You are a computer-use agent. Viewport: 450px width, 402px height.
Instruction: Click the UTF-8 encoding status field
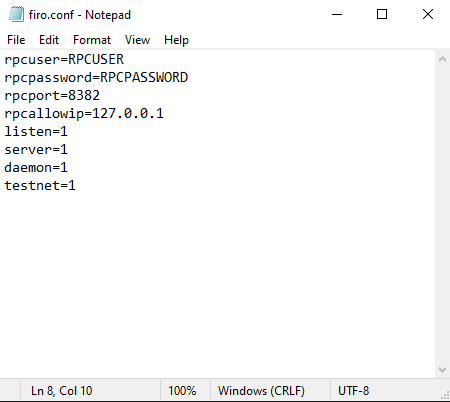point(353,391)
